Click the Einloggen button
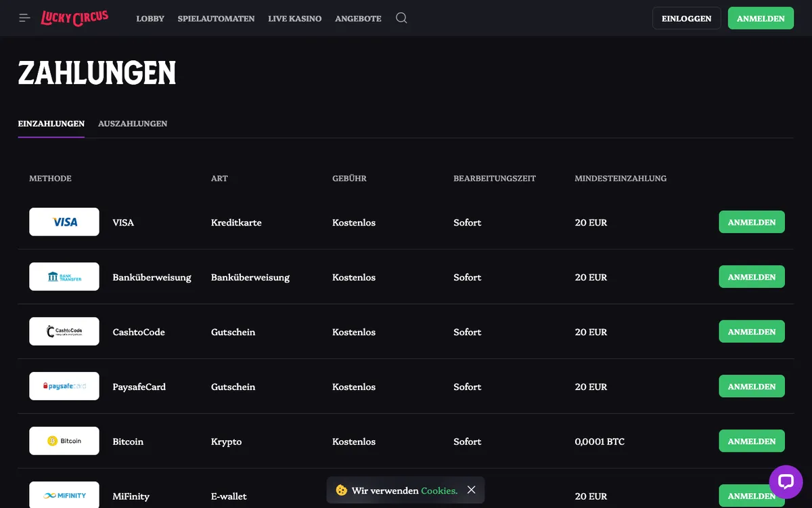Image resolution: width=812 pixels, height=508 pixels. coord(687,18)
